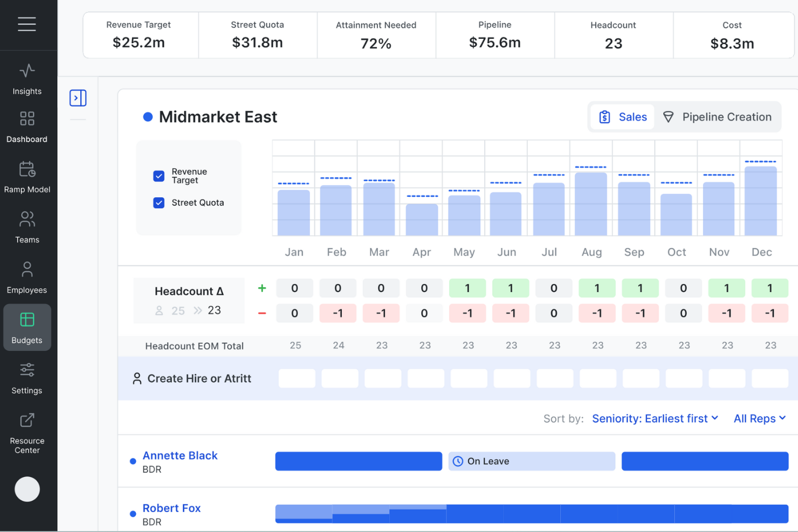Open the Seniority: Earliest first sort dropdown

[x=655, y=418]
